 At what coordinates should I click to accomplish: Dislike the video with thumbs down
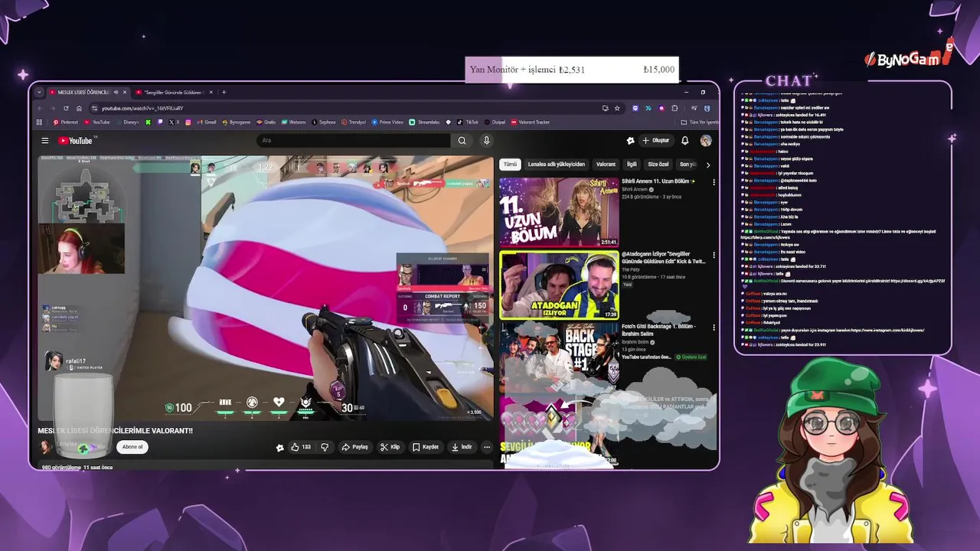[325, 447]
